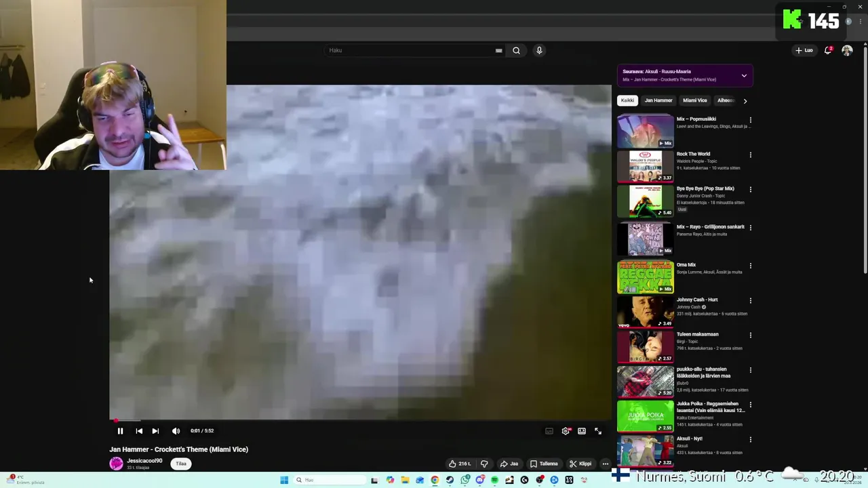The image size is (868, 488).
Task: Open Mix – Popmusiikki thumbnail
Action: point(646,131)
